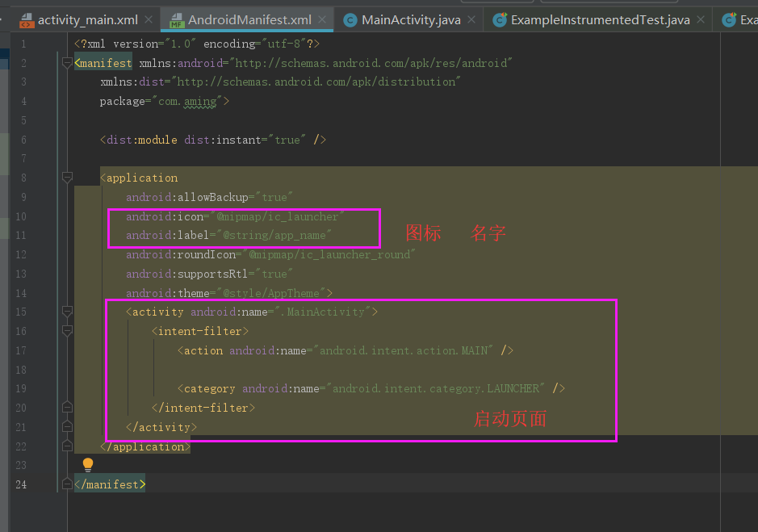This screenshot has height=532, width=758.
Task: Select the AndroidManifest.xml tab
Action: coord(249,20)
